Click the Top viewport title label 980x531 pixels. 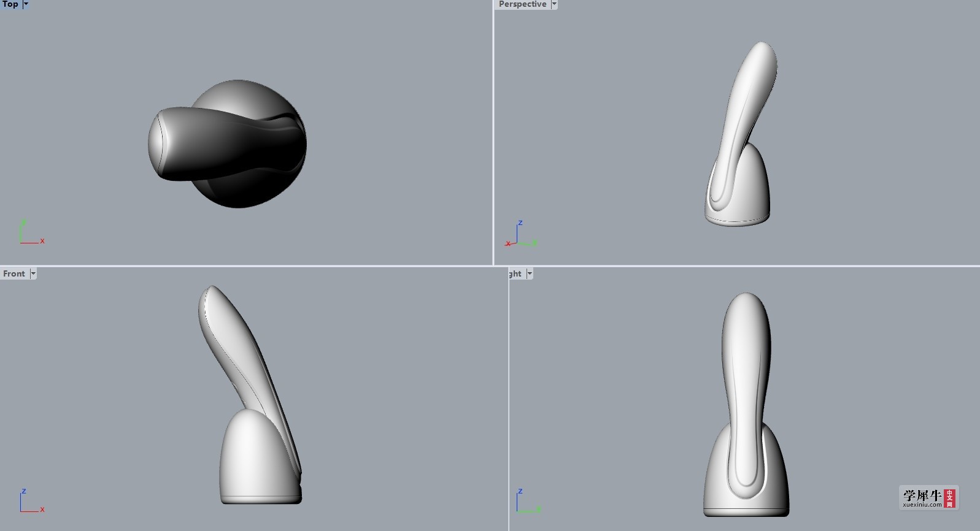pyautogui.click(x=10, y=4)
